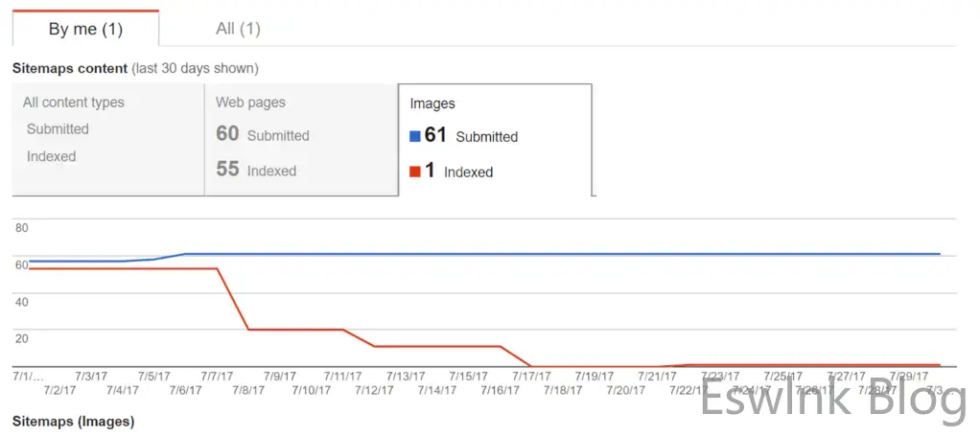The image size is (980, 437).
Task: Click the 7/9/17 date axis label
Action: coord(279,377)
